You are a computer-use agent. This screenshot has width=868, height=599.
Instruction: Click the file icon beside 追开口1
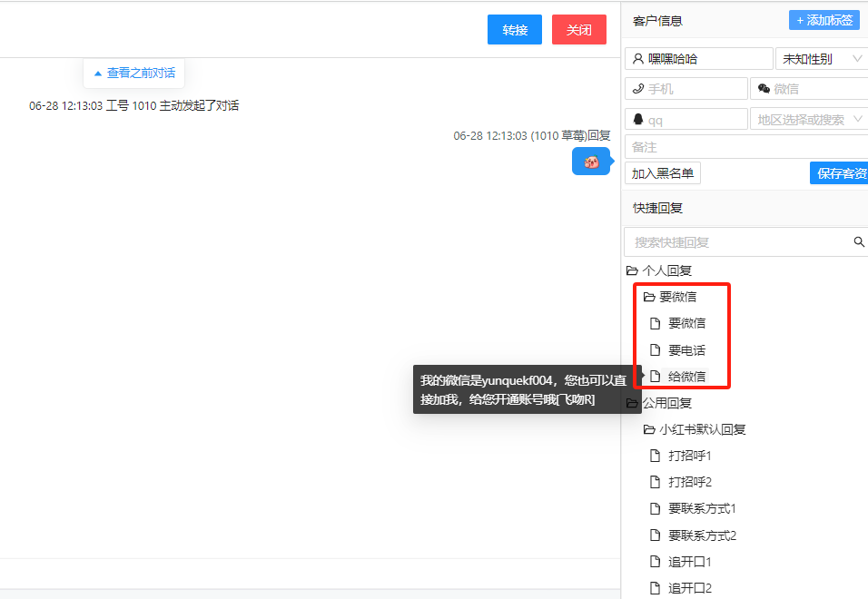[x=655, y=562]
